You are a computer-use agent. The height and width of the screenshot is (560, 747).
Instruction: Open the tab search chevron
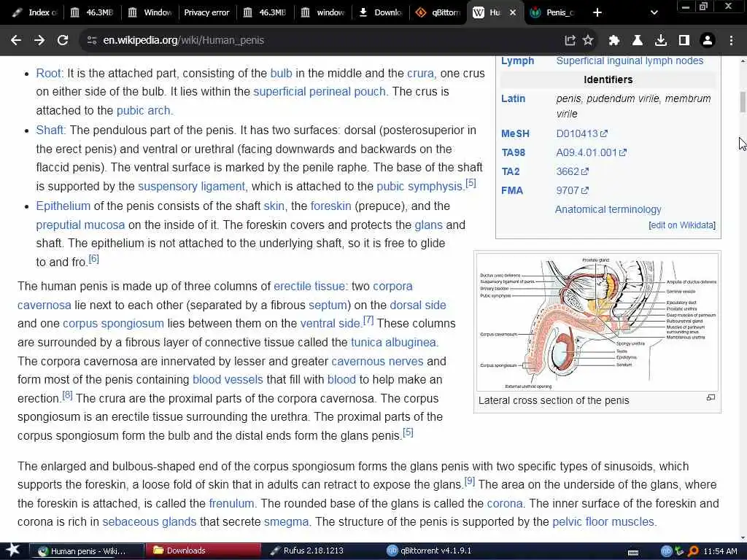point(654,12)
